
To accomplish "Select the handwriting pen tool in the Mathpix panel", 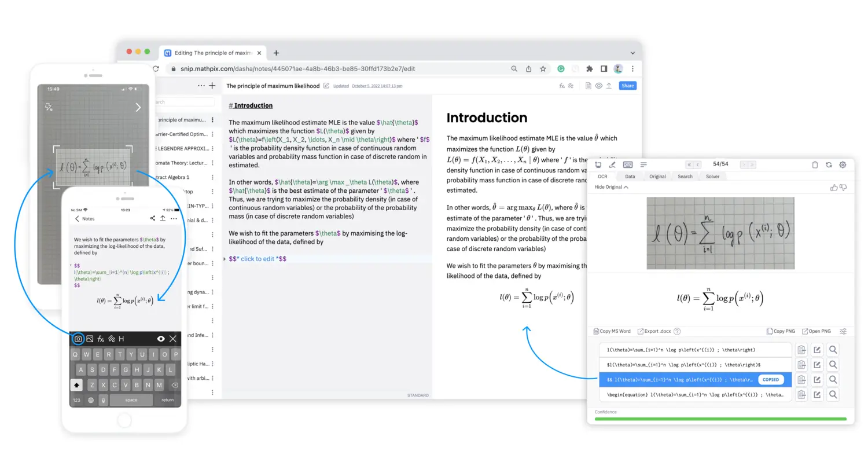I will (x=612, y=164).
